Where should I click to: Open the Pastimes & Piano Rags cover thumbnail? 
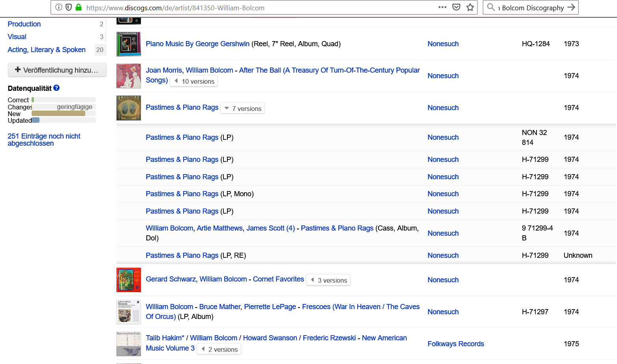pyautogui.click(x=129, y=108)
